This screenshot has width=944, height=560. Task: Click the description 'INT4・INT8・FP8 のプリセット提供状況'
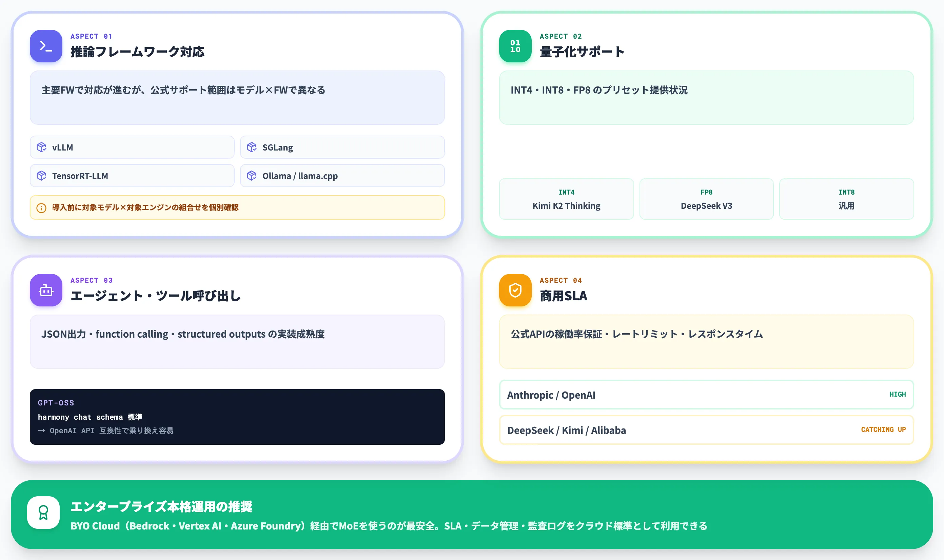[x=599, y=90]
